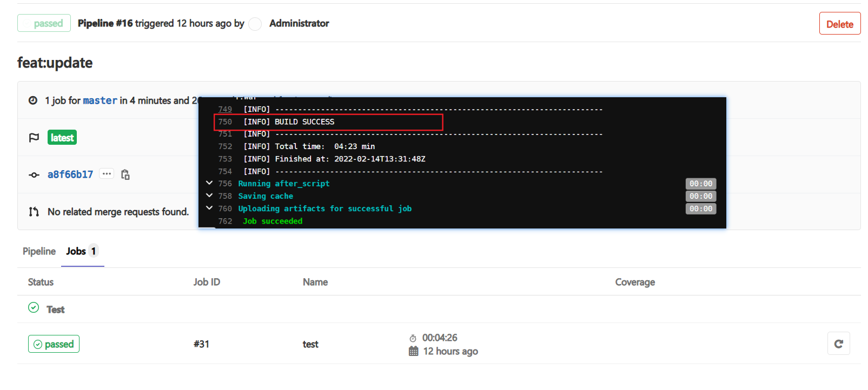Collapse the Saving cache log section
The width and height of the screenshot is (868, 390).
pyautogui.click(x=209, y=196)
